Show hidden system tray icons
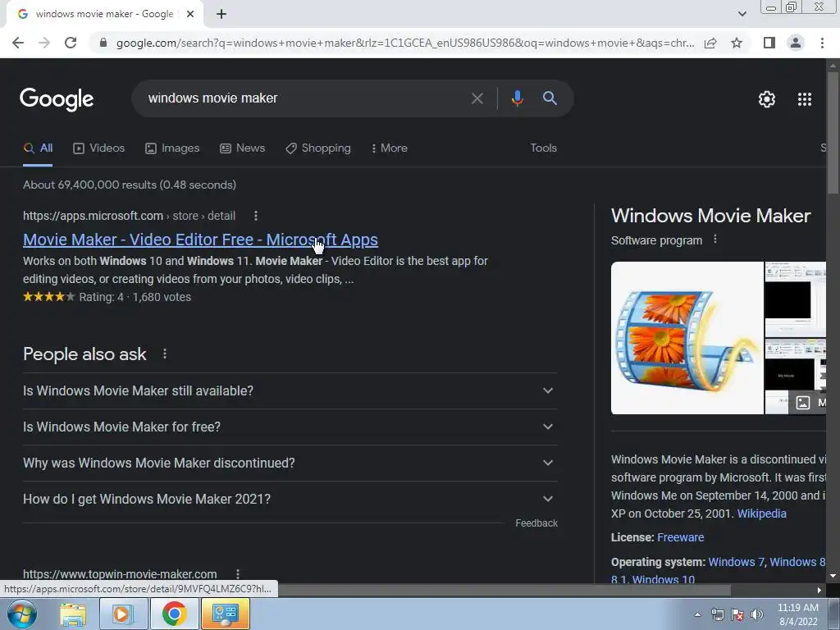This screenshot has height=630, width=840. click(x=697, y=614)
